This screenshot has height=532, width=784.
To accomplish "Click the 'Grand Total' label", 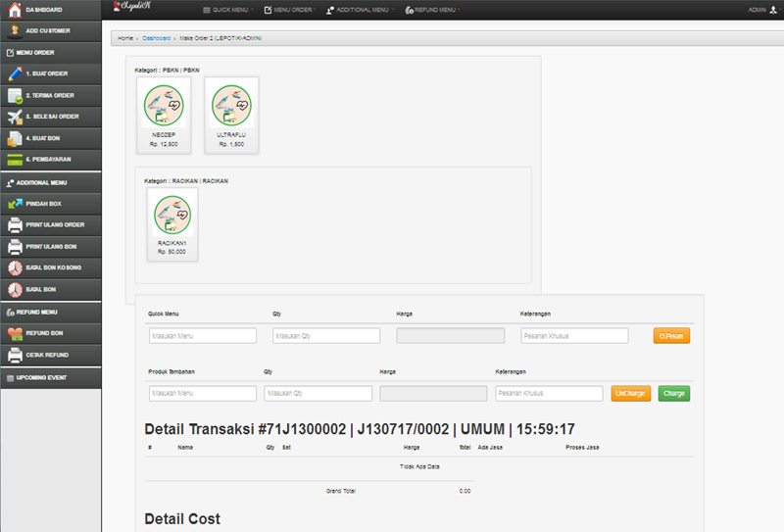I will [340, 491].
